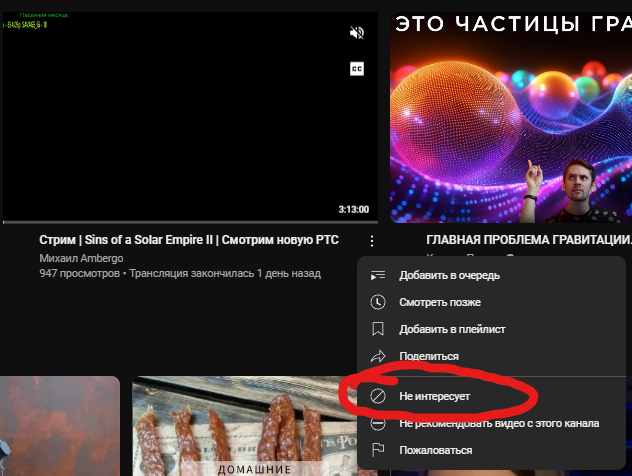Click the don't-recommend minus circle icon
Image resolution: width=632 pixels, height=476 pixels.
click(x=378, y=423)
